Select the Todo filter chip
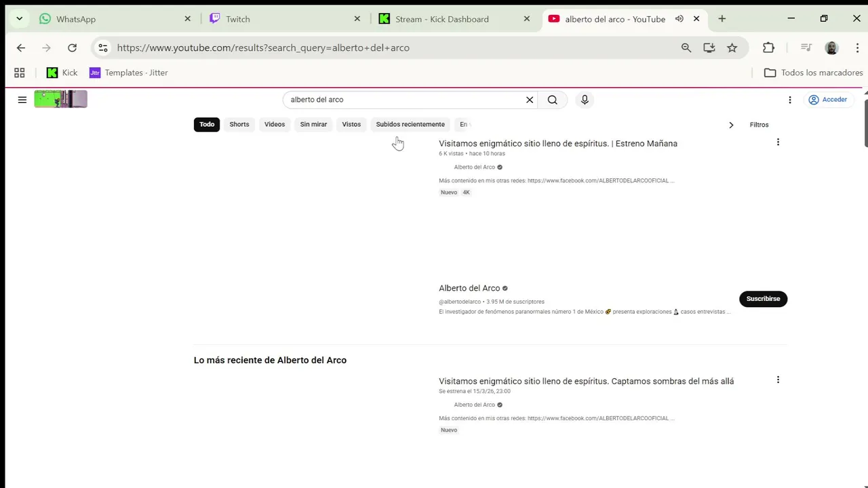Screen dimensions: 868x488 (207, 124)
